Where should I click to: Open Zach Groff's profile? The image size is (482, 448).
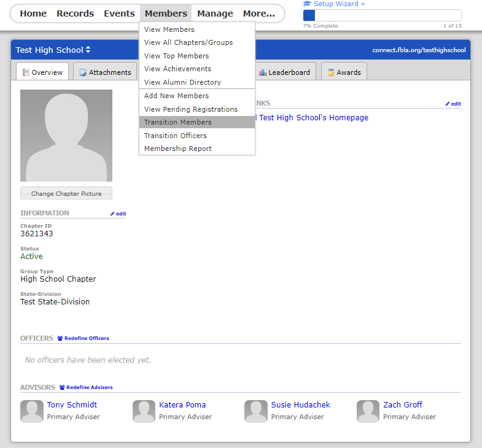[403, 405]
